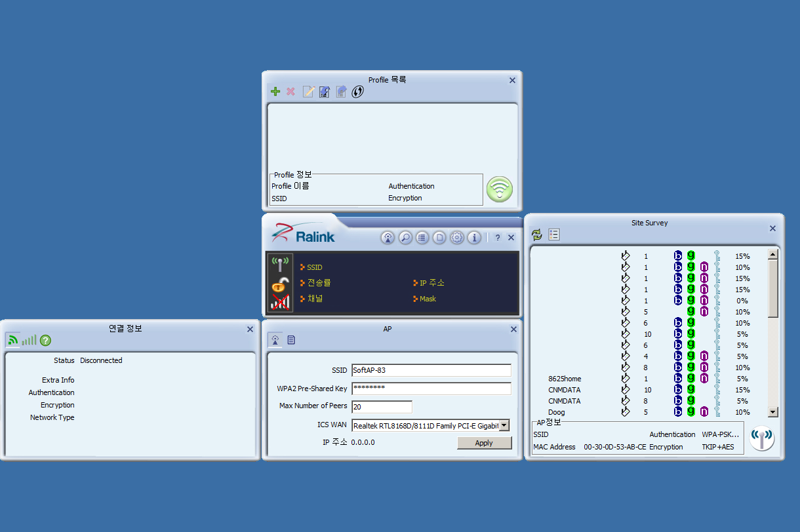Import a profile in the Profile list toolbar

pos(325,92)
